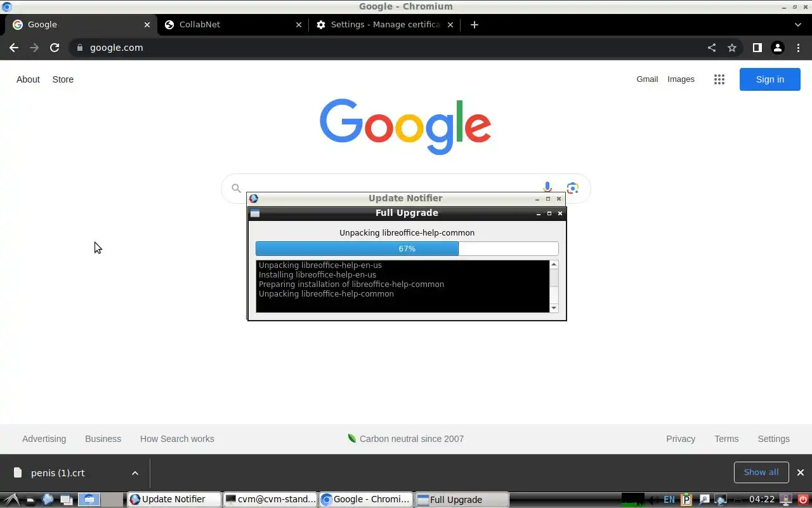Open the Settings footer link
Viewport: 812px width, 508px height.
(x=773, y=439)
